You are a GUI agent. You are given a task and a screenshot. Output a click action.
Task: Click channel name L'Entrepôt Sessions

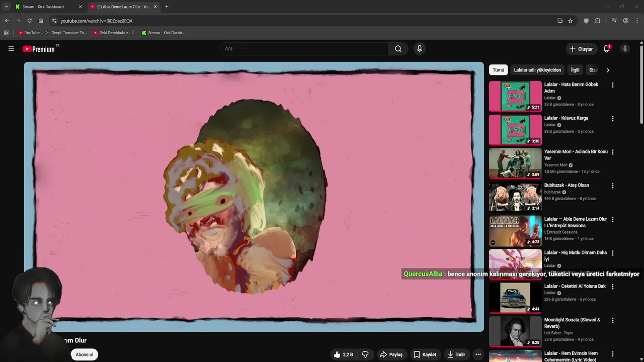[x=560, y=232]
